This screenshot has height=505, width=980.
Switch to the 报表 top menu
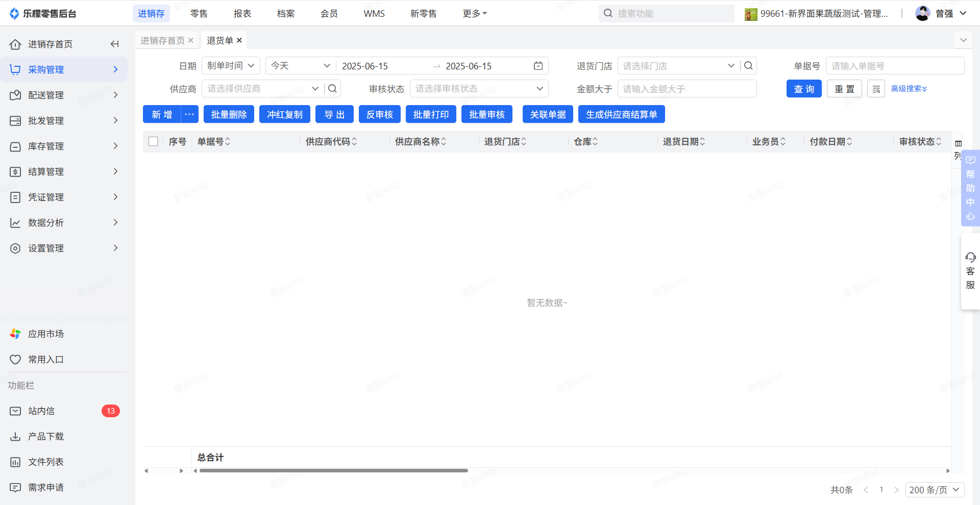[242, 13]
